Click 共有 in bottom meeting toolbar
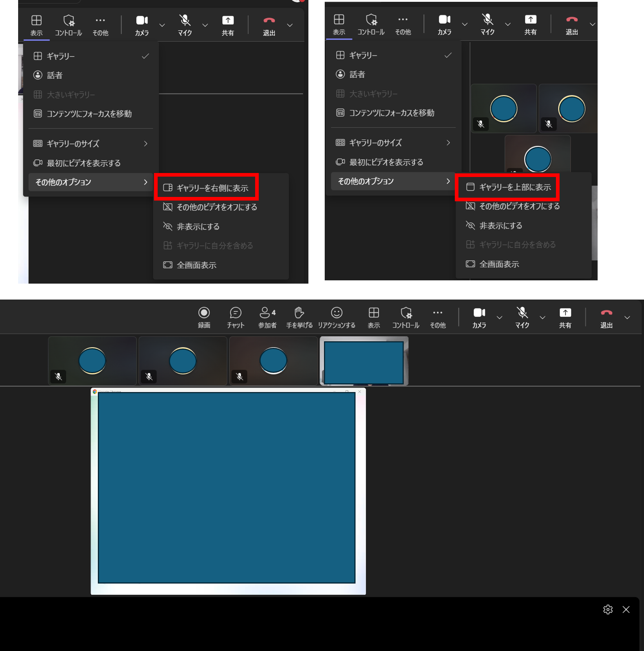This screenshot has width=644, height=651. click(x=565, y=317)
